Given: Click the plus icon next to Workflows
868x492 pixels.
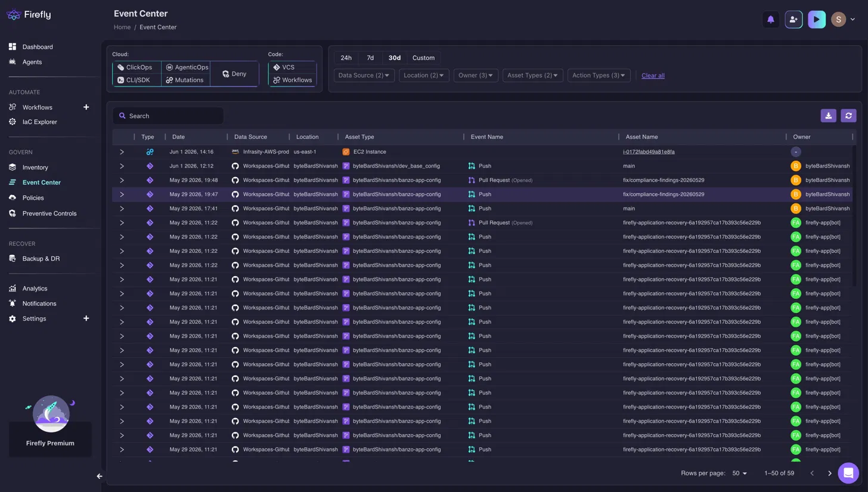Looking at the screenshot, I should click(x=86, y=107).
